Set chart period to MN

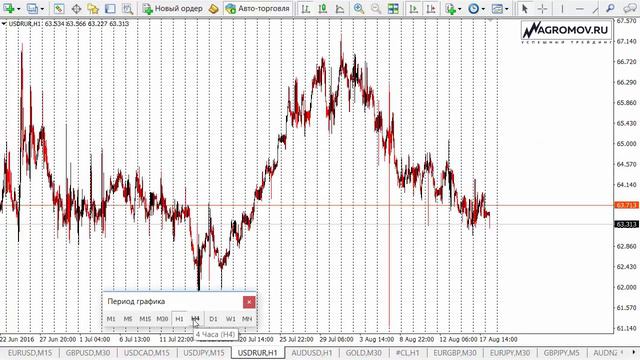[247, 319]
